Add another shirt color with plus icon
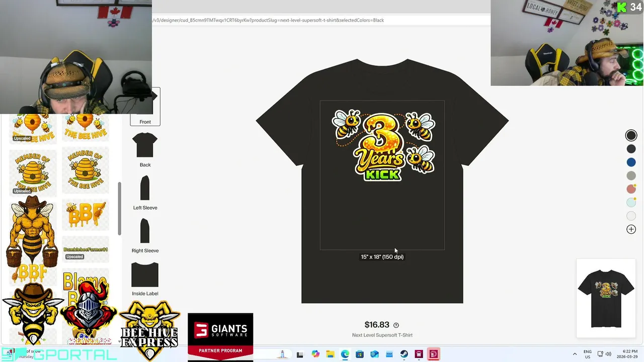Viewport: 644px width, 362px height. [x=631, y=229]
